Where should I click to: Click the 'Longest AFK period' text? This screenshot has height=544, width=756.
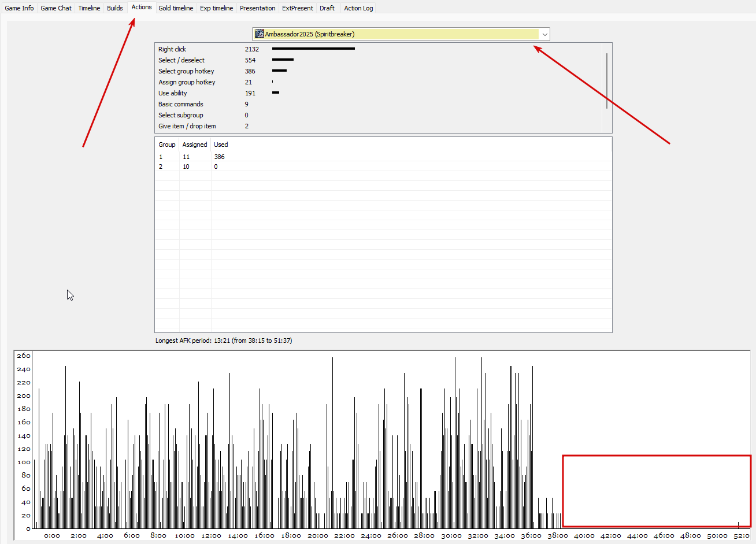pyautogui.click(x=224, y=341)
